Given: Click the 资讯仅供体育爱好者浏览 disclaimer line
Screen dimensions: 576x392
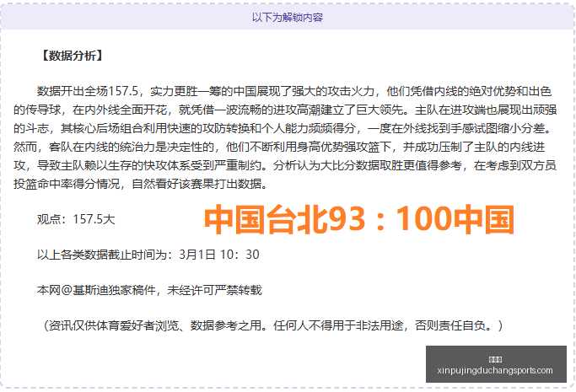Looking at the screenshot, I should 272,325.
